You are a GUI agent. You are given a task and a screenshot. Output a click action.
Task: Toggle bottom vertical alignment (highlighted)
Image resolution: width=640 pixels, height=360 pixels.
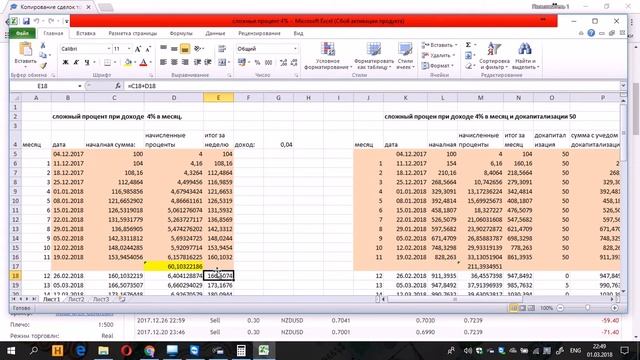pyautogui.click(x=185, y=49)
